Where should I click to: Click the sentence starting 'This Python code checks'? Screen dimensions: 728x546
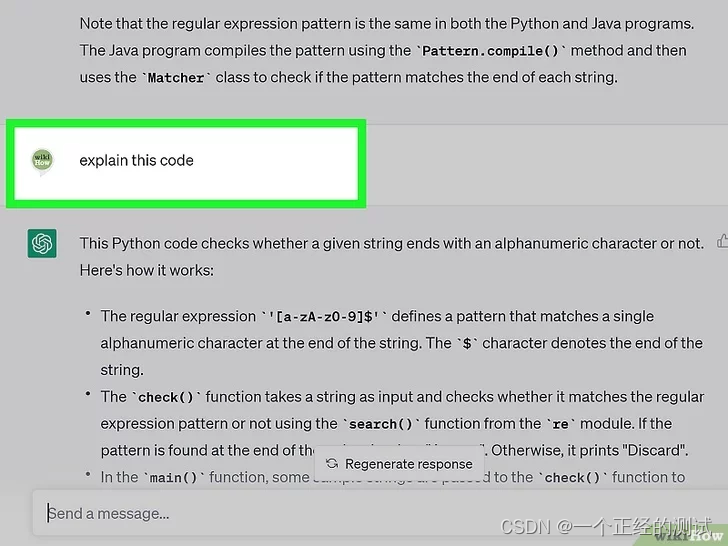(x=392, y=243)
